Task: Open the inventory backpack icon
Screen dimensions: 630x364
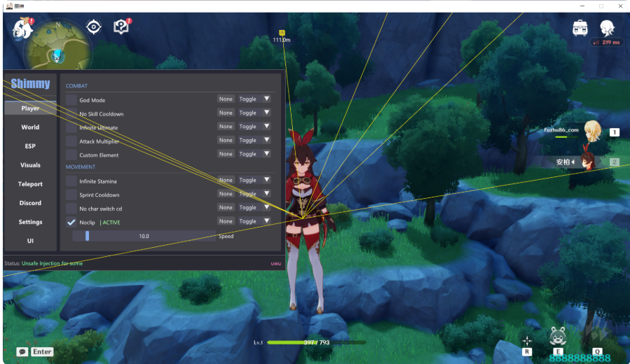Action: (580, 28)
